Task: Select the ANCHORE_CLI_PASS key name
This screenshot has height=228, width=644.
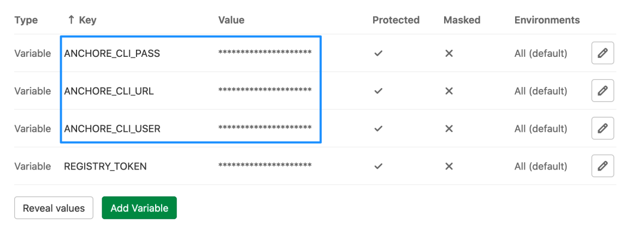Action: click(x=112, y=54)
